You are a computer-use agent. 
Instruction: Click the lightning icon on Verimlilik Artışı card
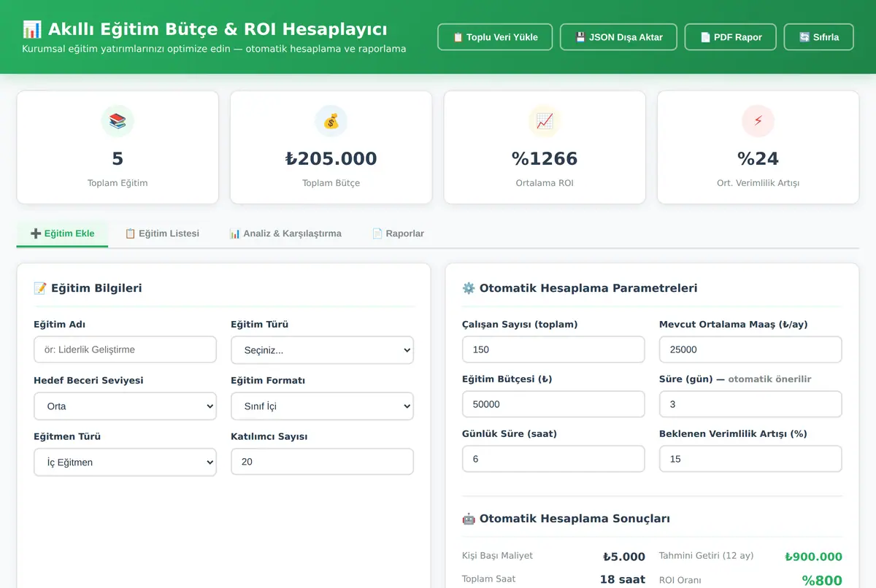pos(758,121)
